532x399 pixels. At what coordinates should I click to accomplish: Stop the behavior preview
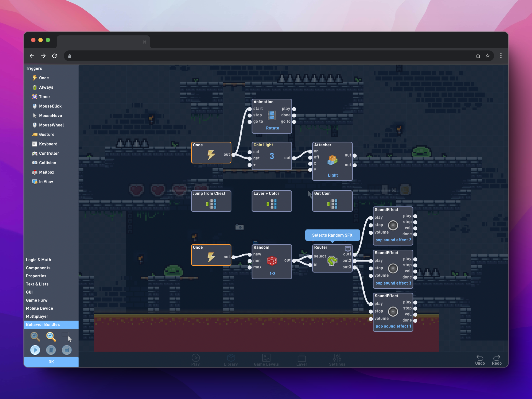[66, 350]
